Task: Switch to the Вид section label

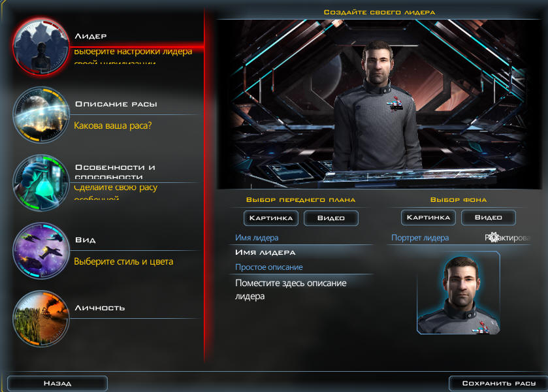Action: click(x=86, y=240)
